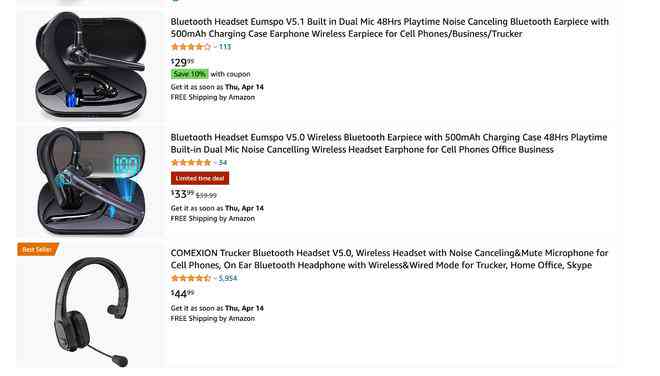Open the Eumspo V5.1 Bluetooth Headset title link
The image size is (660, 376).
pos(389,28)
